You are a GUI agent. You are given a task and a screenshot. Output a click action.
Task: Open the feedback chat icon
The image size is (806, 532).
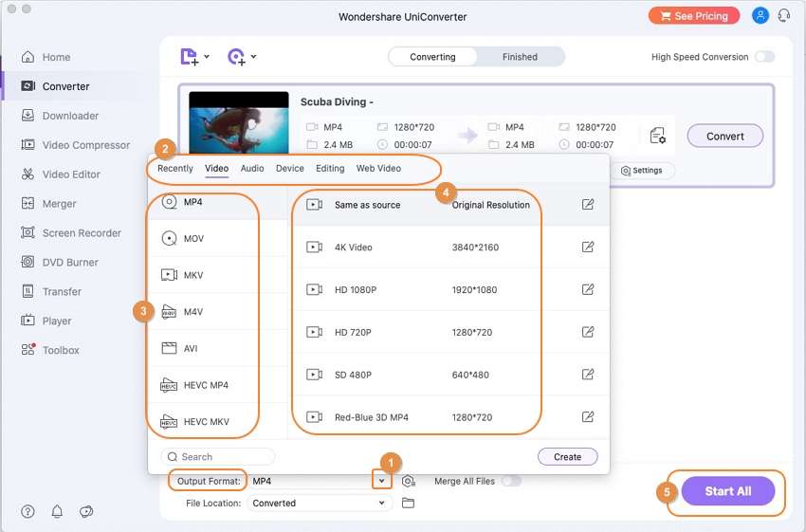[x=86, y=511]
